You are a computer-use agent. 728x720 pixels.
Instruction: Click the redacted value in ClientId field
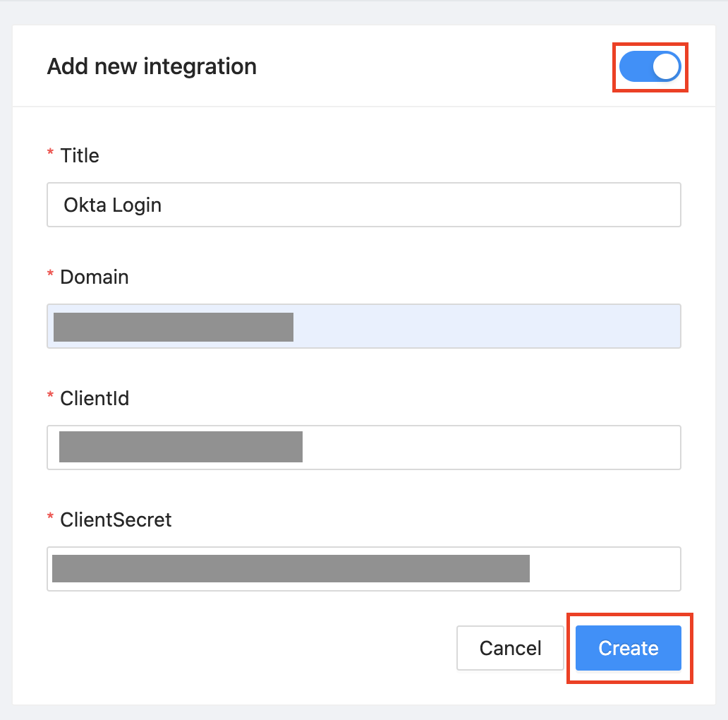(x=181, y=448)
